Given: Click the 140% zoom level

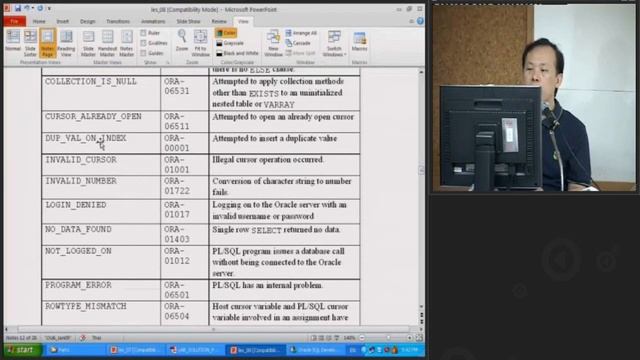Looking at the screenshot, I should click(x=349, y=338).
